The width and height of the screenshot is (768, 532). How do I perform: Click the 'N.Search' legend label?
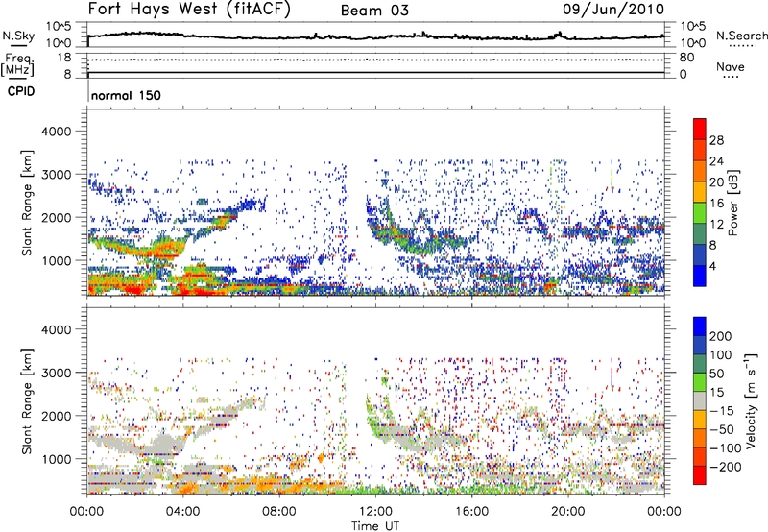742,36
